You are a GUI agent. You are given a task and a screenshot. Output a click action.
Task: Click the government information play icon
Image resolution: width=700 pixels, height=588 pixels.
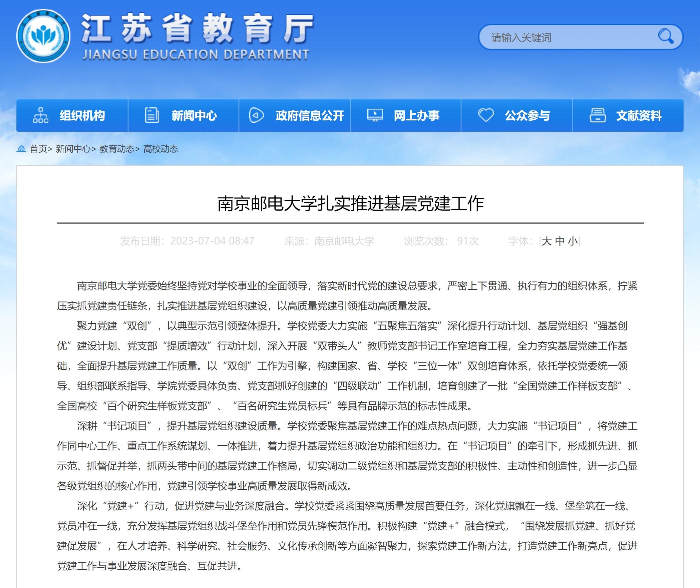[256, 115]
